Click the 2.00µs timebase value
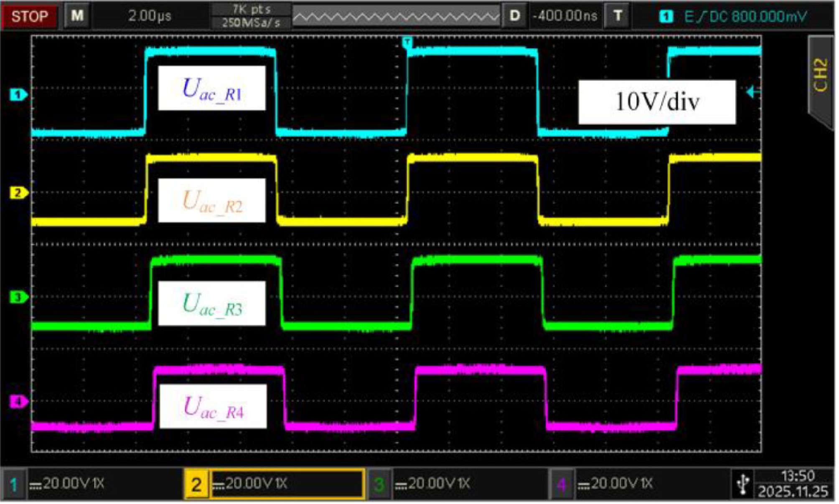Viewport: 839px width, 504px height. point(150,16)
